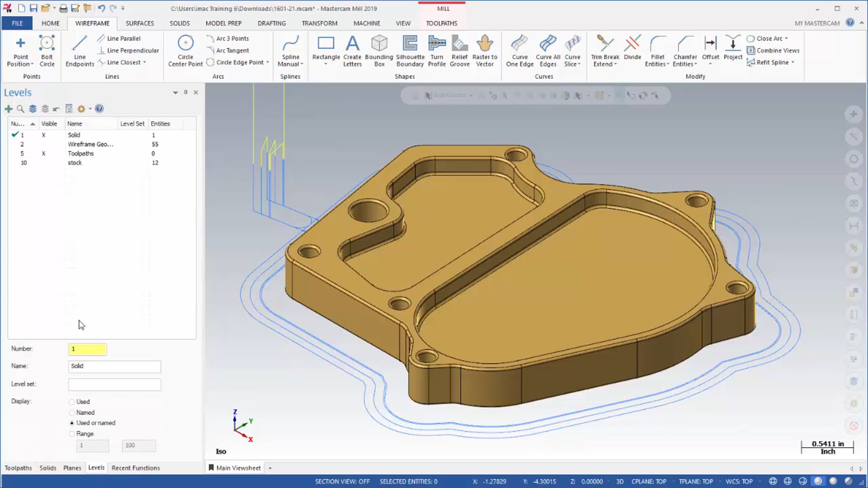
Task: Select the Project tool
Action: (x=733, y=47)
